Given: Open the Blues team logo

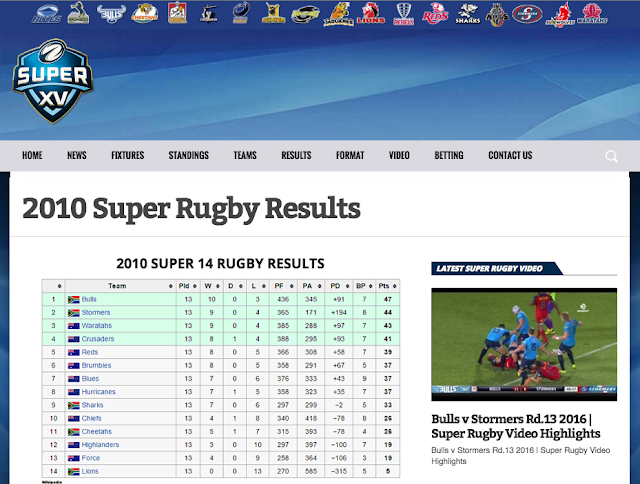Looking at the screenshot, I should (47, 14).
